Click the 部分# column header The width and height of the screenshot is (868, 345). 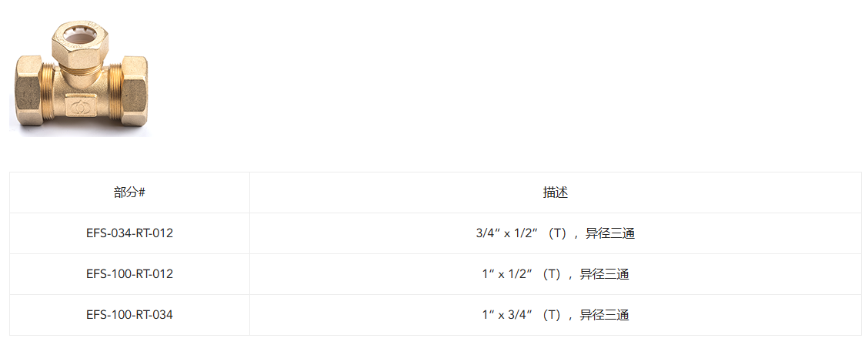point(129,193)
